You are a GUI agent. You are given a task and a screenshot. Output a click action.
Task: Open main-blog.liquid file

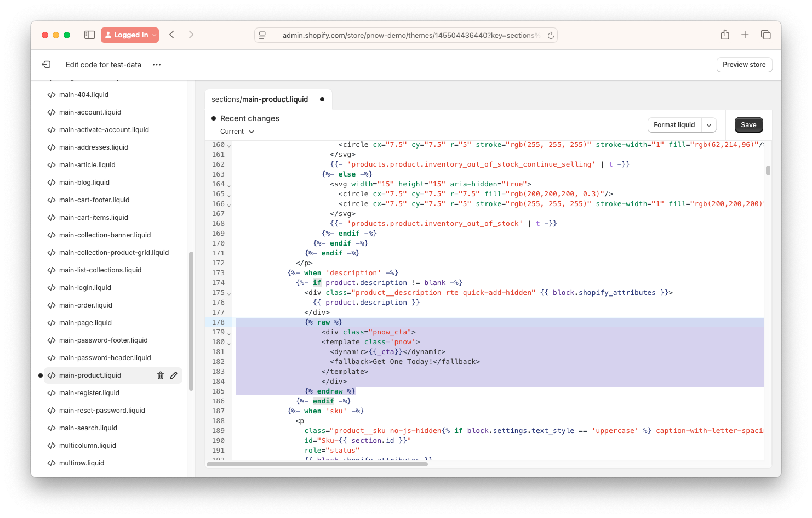point(84,183)
